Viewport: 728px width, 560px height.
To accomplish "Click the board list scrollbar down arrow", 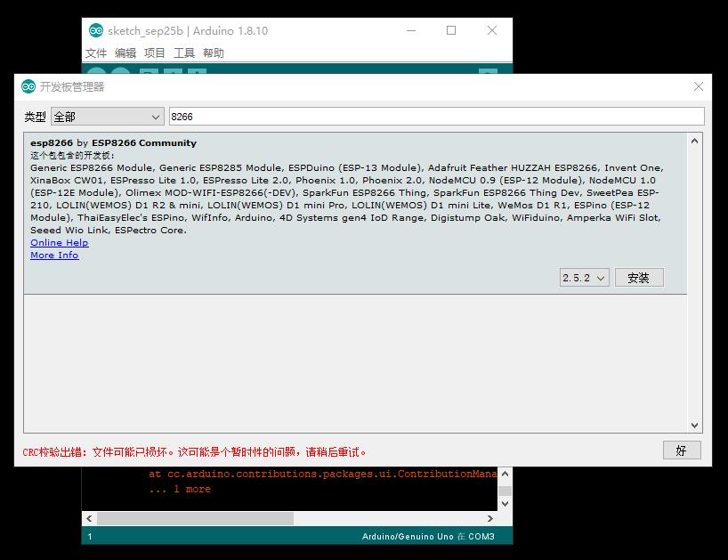I will [x=694, y=425].
